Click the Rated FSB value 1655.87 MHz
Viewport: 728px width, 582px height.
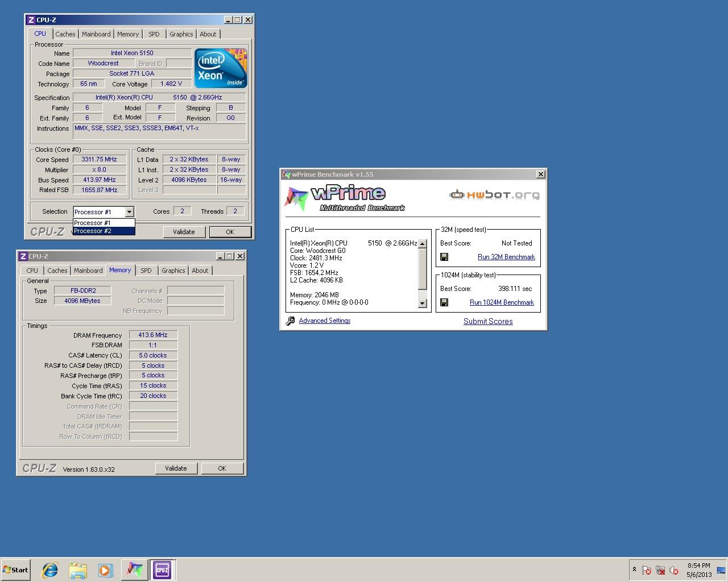[x=99, y=190]
